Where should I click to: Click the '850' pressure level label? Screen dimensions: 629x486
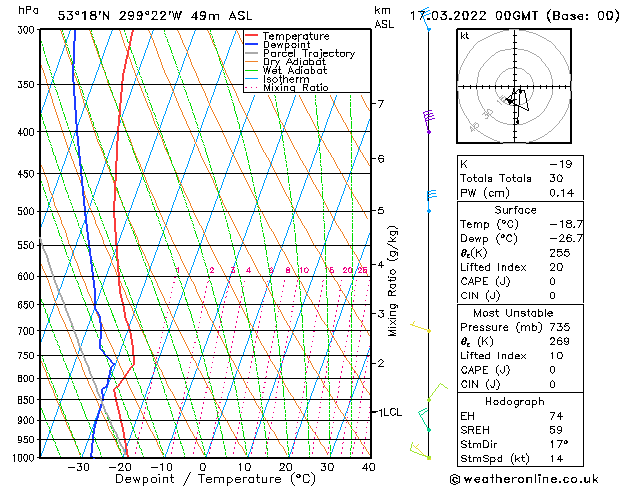point(28,400)
